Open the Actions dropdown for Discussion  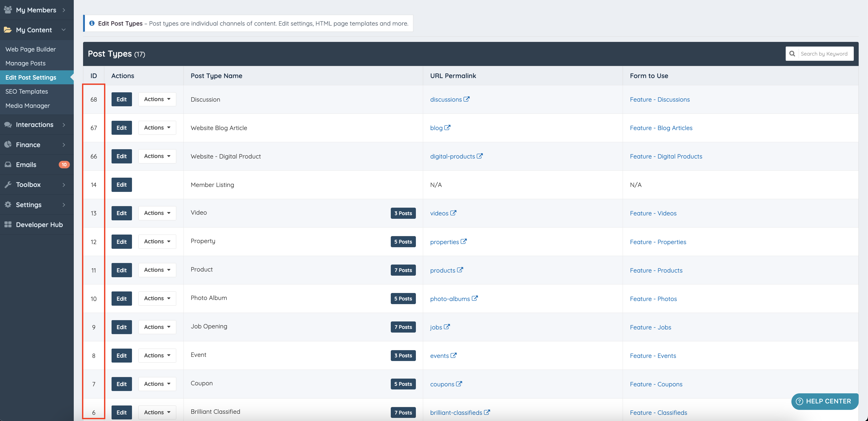(x=157, y=99)
